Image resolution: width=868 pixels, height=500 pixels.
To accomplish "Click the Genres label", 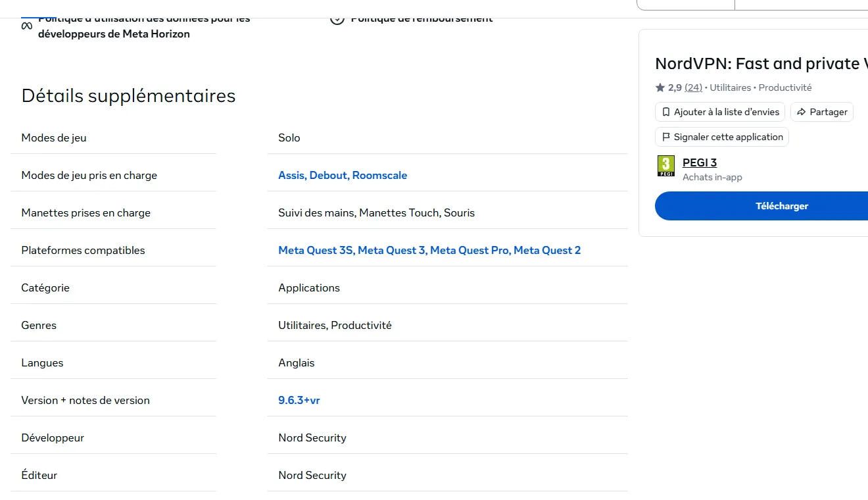I will [39, 325].
